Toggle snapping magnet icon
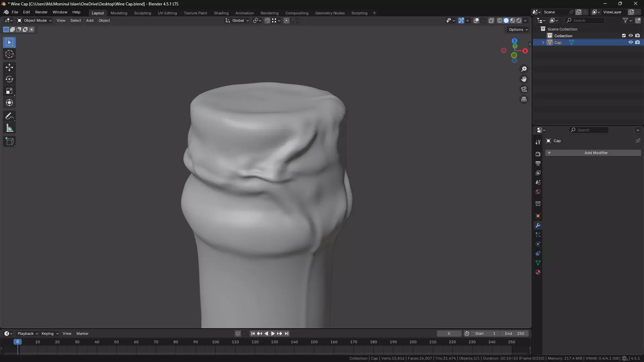 (x=267, y=20)
